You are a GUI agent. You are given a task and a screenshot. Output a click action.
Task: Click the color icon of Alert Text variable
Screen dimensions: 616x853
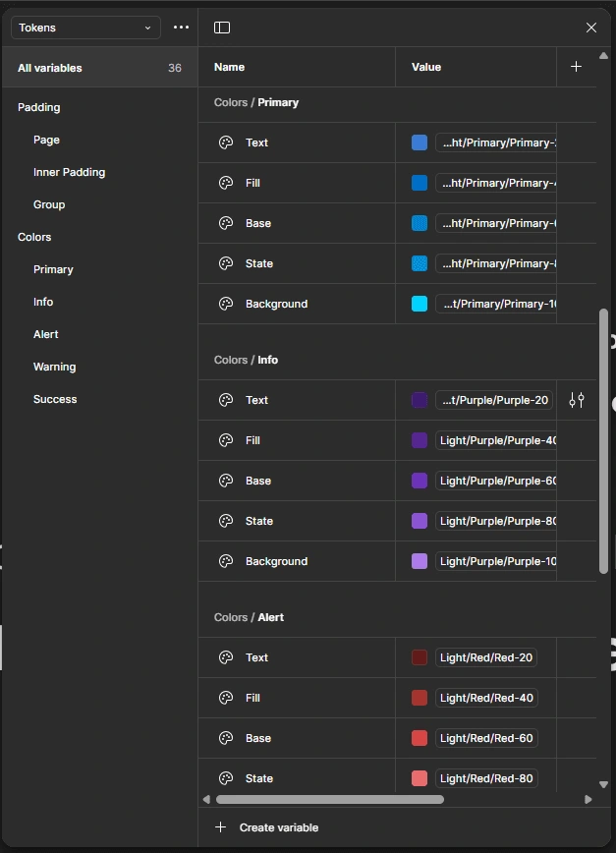click(x=226, y=657)
